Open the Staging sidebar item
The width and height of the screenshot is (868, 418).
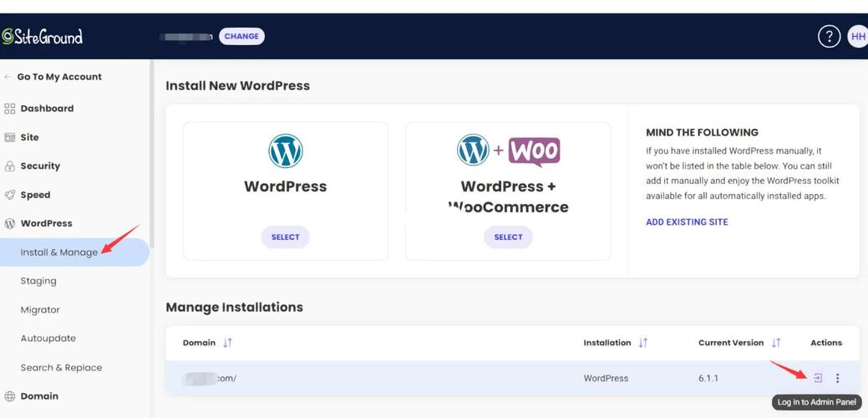click(38, 281)
